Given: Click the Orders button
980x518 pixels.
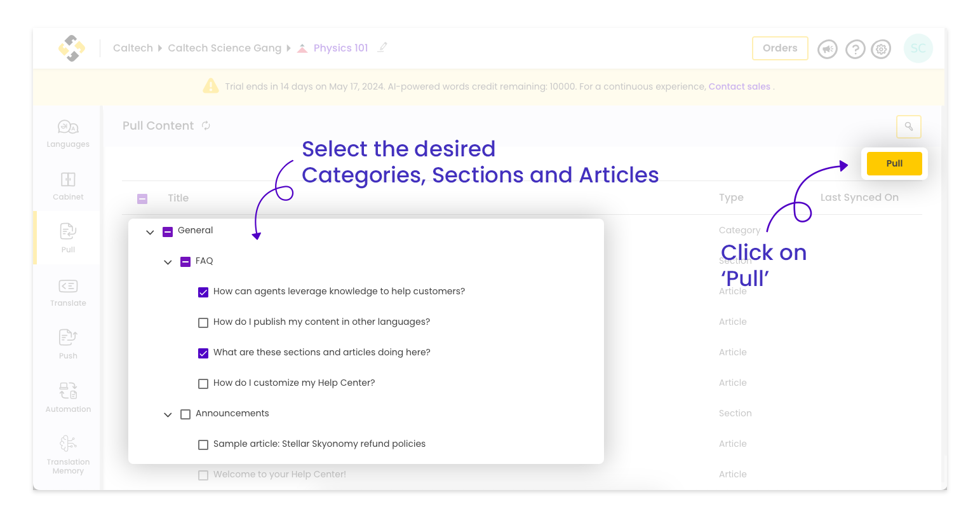Looking at the screenshot, I should tap(780, 48).
